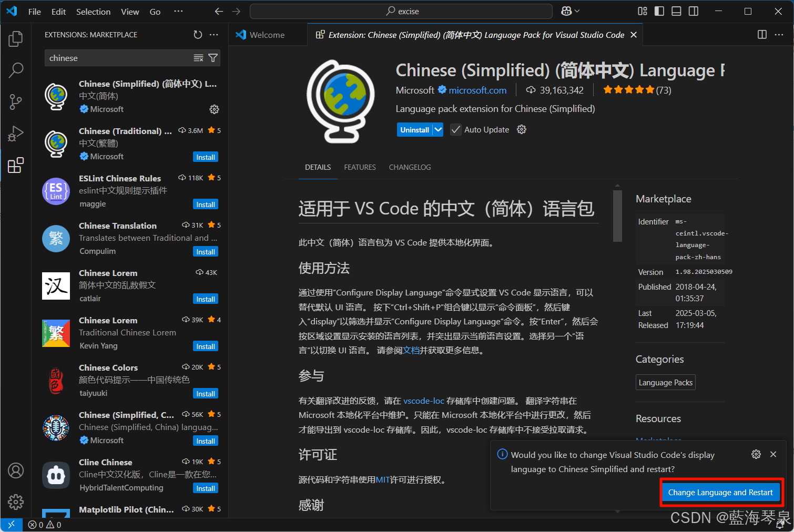This screenshot has width=794, height=532.
Task: Open Extensions view more actions menu
Action: tap(213, 35)
